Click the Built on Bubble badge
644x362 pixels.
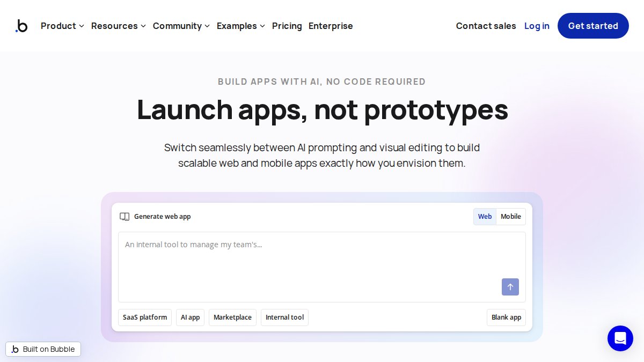click(43, 349)
